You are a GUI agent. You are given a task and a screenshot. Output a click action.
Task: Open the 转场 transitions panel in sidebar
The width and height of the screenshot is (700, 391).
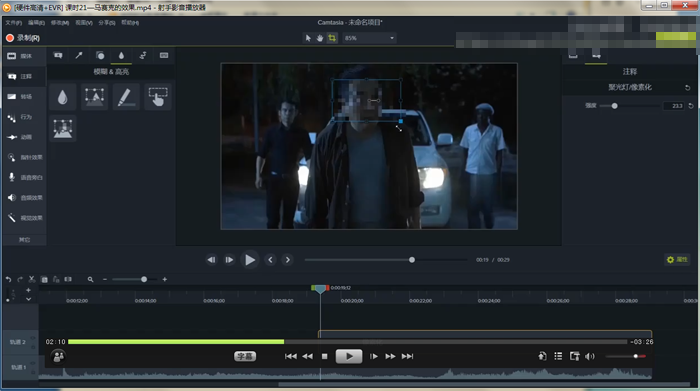[x=24, y=96]
